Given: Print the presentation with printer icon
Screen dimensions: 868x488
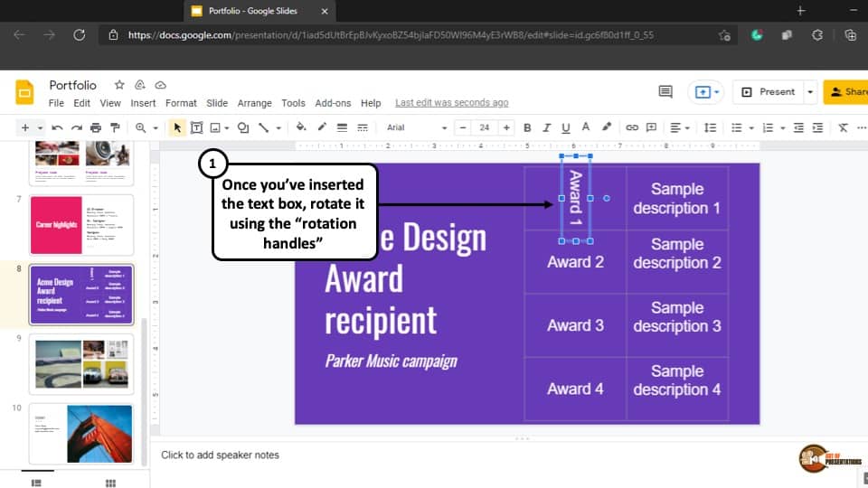Looking at the screenshot, I should (96, 127).
